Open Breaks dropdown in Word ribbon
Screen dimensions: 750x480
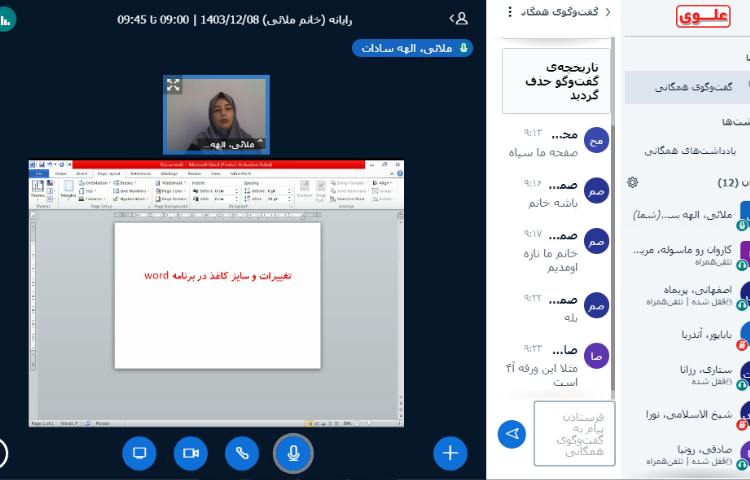coord(124,183)
